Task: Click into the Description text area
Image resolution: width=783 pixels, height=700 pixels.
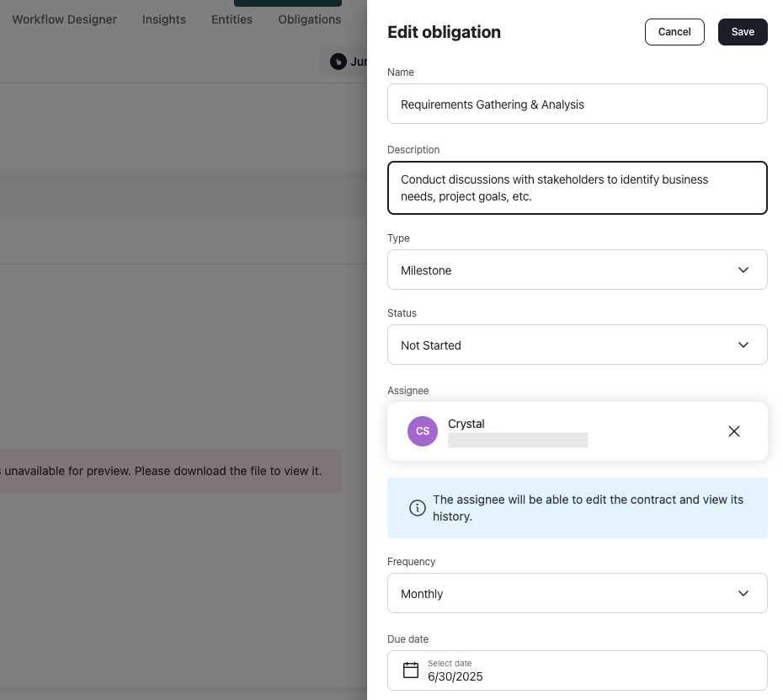Action: click(578, 188)
